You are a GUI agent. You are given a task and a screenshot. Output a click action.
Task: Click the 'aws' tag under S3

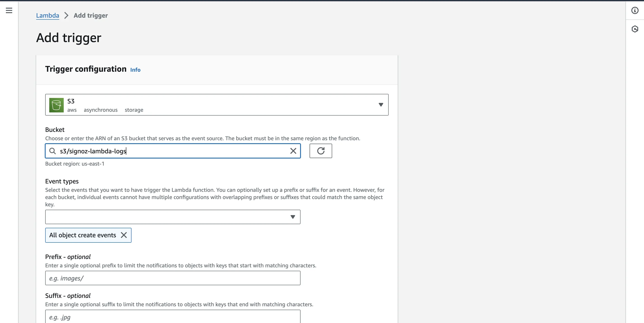point(72,110)
